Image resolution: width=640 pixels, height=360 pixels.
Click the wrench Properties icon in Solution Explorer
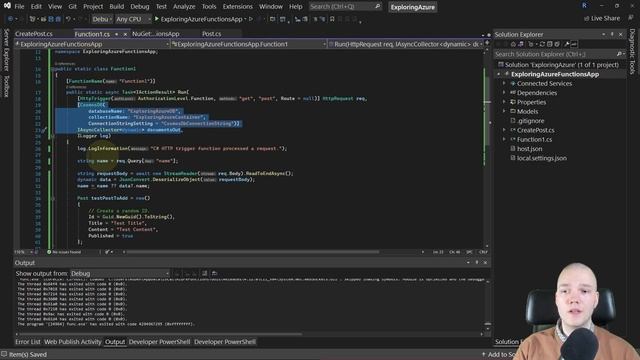(567, 44)
